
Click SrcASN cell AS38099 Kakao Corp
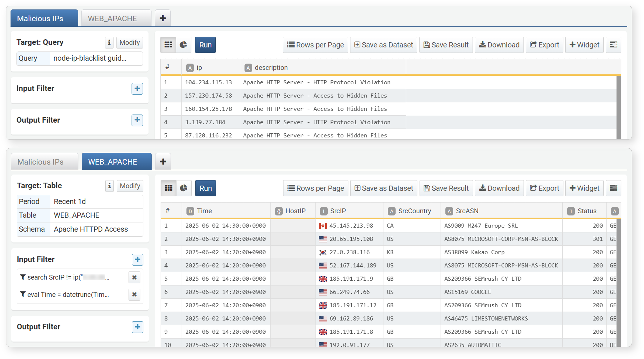501,252
